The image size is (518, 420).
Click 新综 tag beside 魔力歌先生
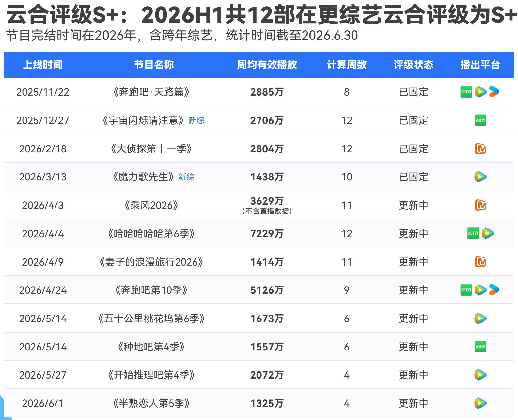tap(186, 177)
